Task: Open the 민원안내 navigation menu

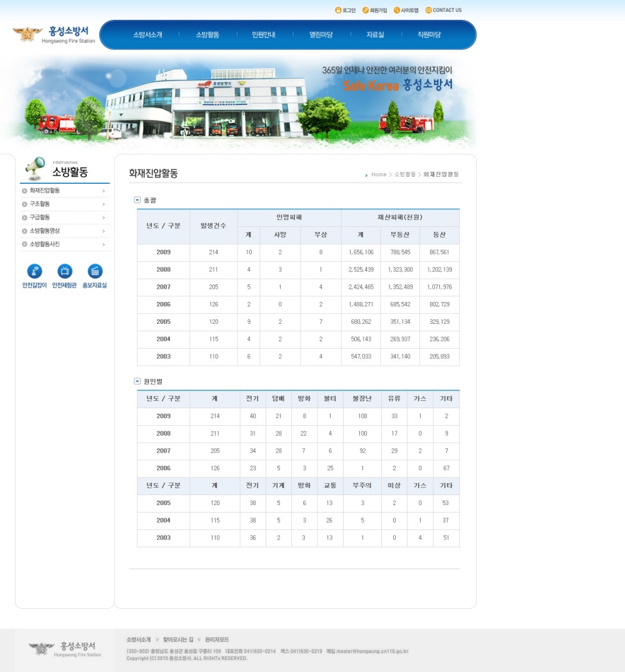Action: click(x=263, y=35)
